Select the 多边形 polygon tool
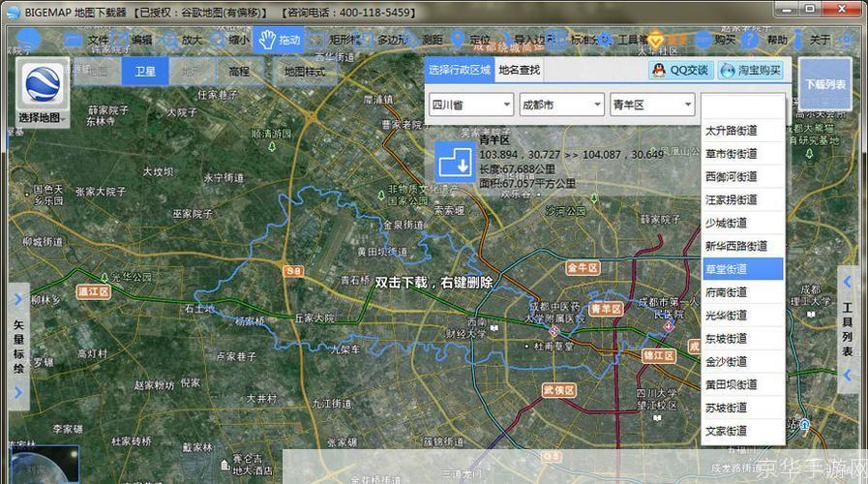 pyautogui.click(x=382, y=40)
